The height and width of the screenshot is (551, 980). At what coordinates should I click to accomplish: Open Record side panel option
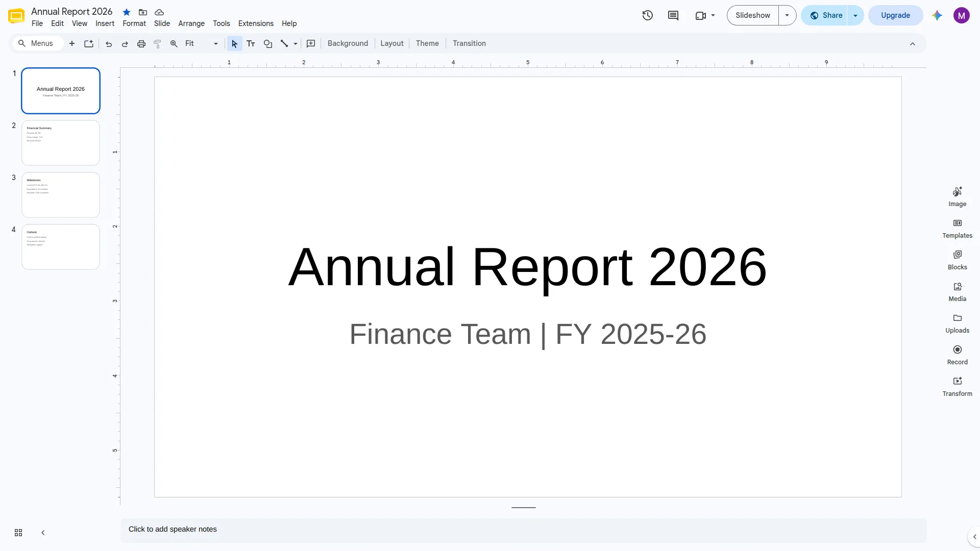click(x=957, y=355)
